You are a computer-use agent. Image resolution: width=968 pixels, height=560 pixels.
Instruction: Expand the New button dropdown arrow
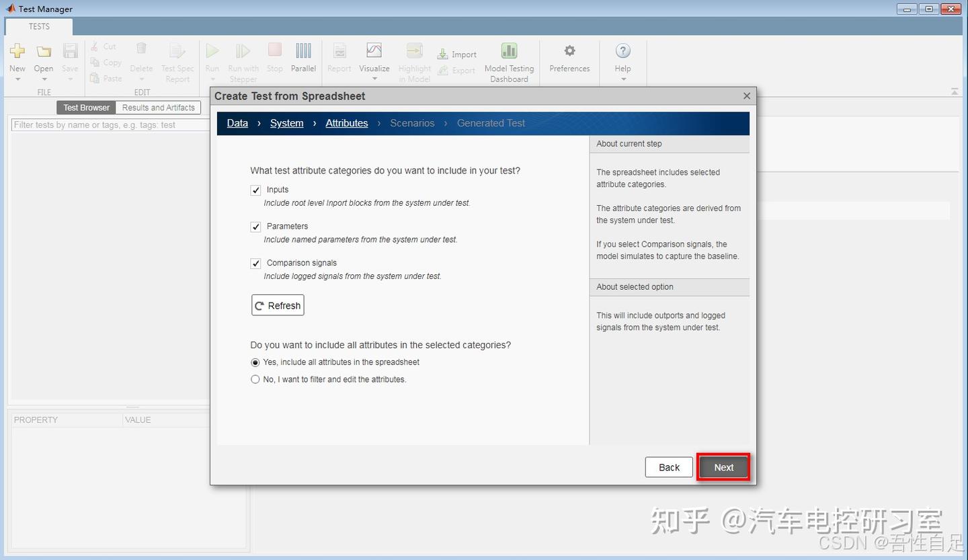click(17, 80)
